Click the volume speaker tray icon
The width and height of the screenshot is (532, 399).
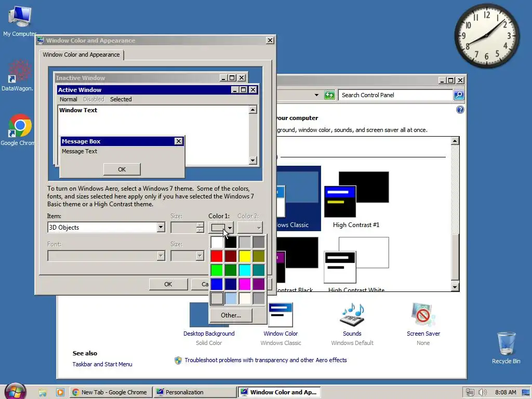[x=482, y=392]
